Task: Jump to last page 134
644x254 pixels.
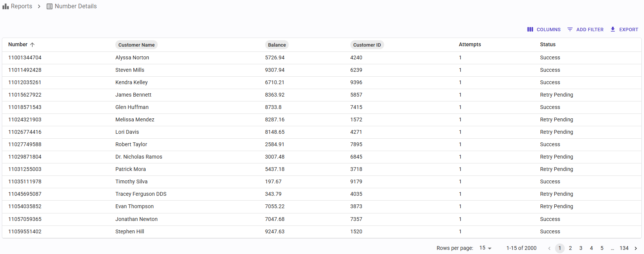Action: 624,248
